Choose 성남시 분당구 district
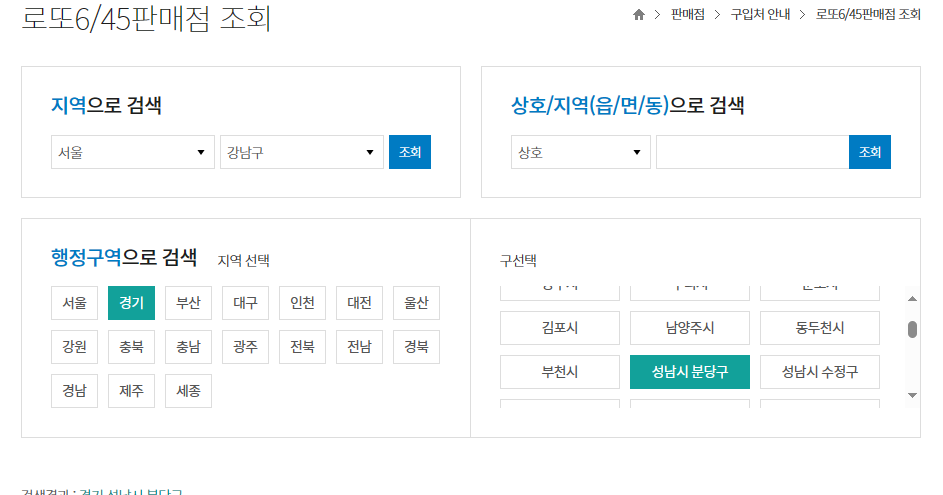 point(690,372)
